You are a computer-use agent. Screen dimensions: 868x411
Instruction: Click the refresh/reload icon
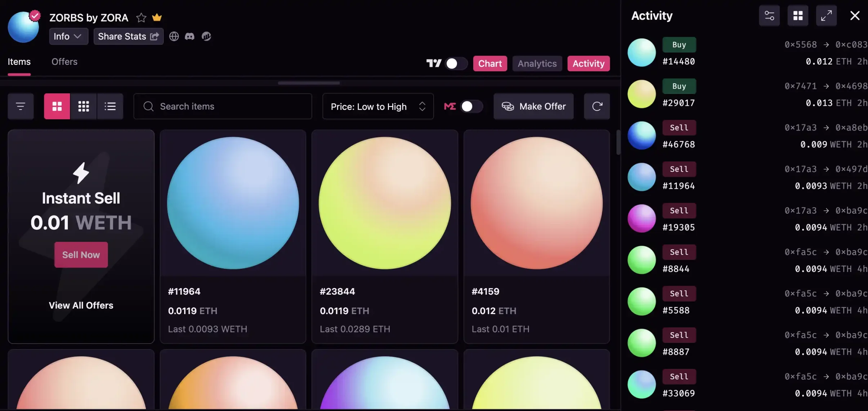point(597,106)
